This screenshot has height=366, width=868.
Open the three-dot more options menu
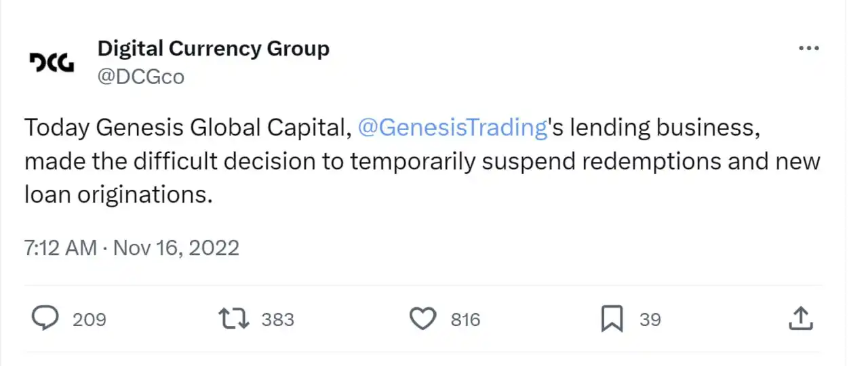[x=809, y=49]
